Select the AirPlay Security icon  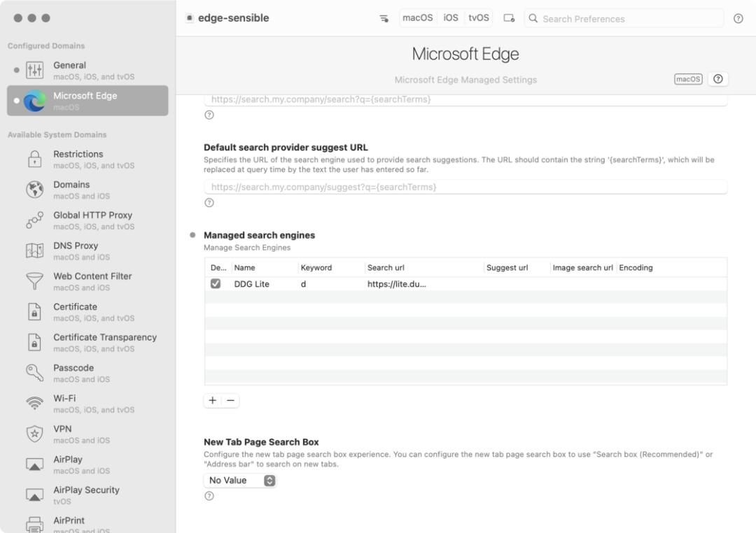tap(35, 495)
